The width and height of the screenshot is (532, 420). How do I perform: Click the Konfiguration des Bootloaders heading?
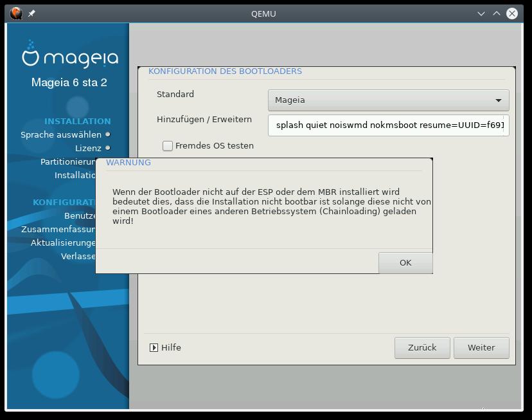click(226, 71)
